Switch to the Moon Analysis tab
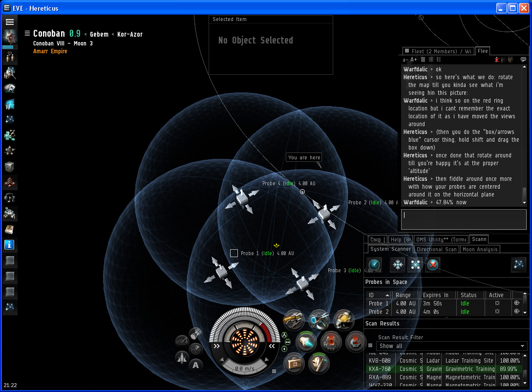532x392 pixels. click(x=480, y=249)
